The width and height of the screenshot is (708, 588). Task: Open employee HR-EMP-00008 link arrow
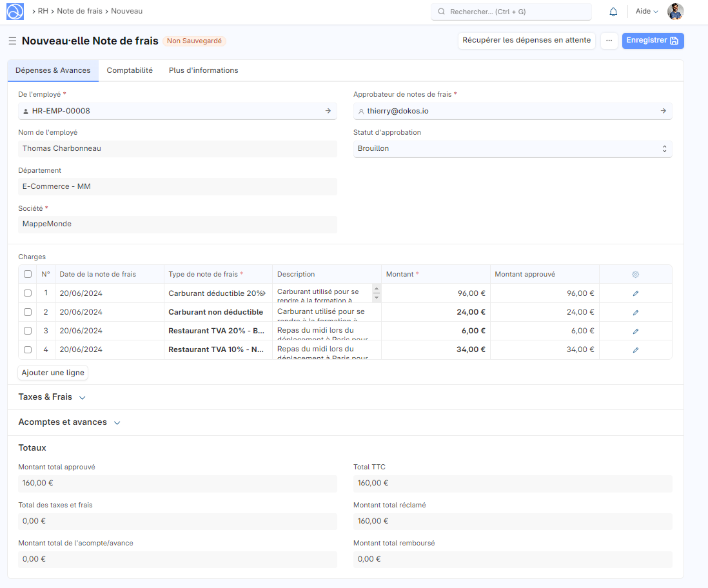328,111
